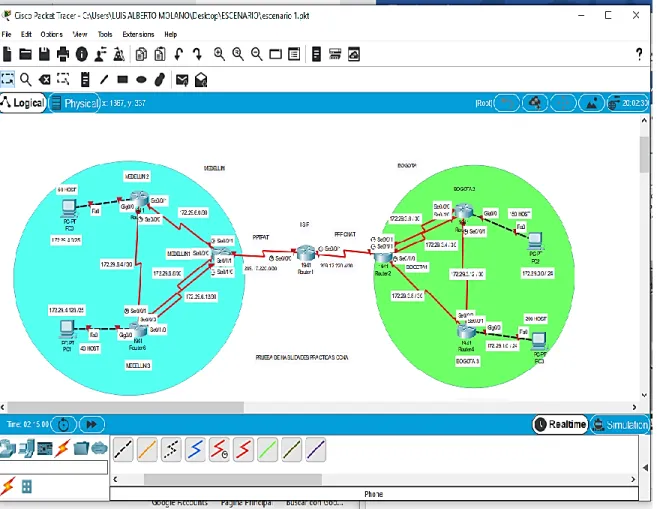
Task: Select red serial DTE cable
Action: (243, 449)
